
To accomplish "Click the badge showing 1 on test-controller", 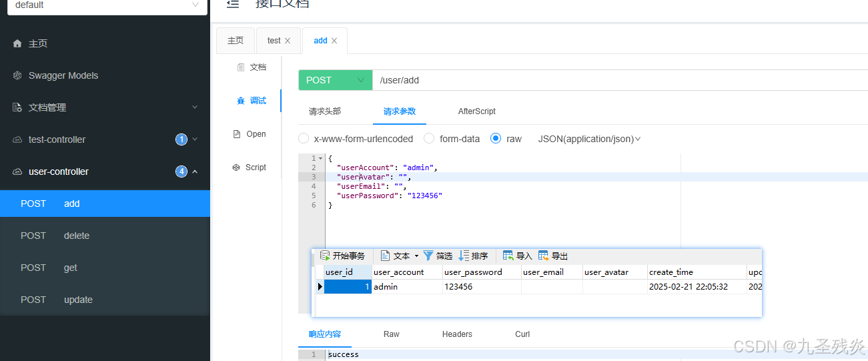I will 181,139.
